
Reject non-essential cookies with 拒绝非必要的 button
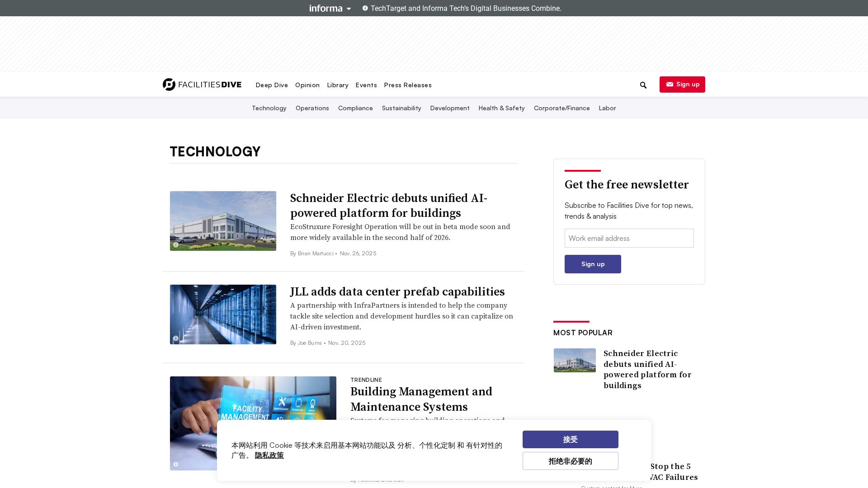570,461
